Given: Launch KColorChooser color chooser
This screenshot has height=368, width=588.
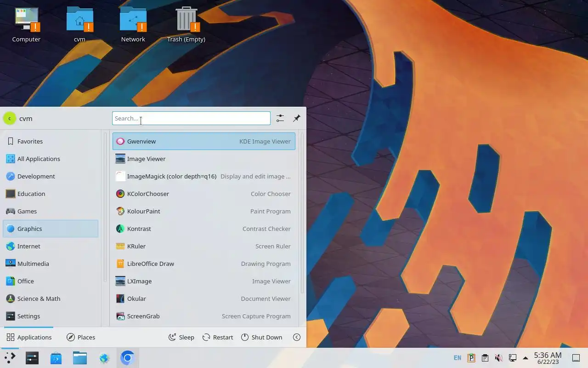Looking at the screenshot, I should click(204, 194).
